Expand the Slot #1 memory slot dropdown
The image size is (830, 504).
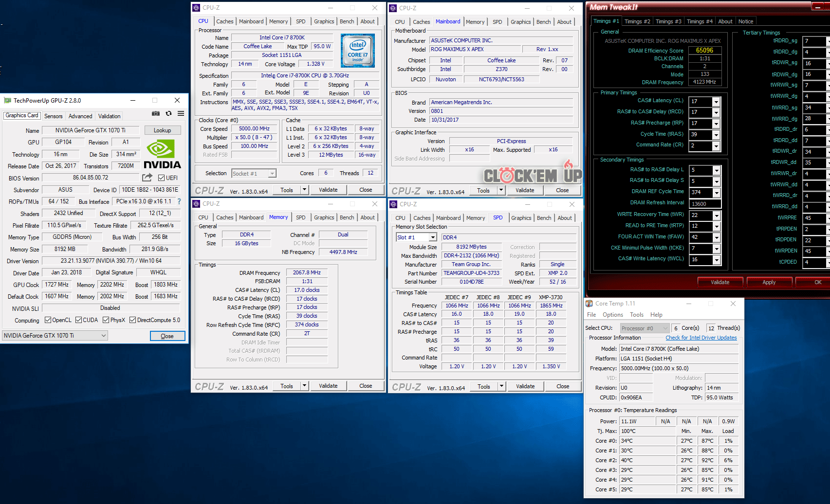pos(432,237)
